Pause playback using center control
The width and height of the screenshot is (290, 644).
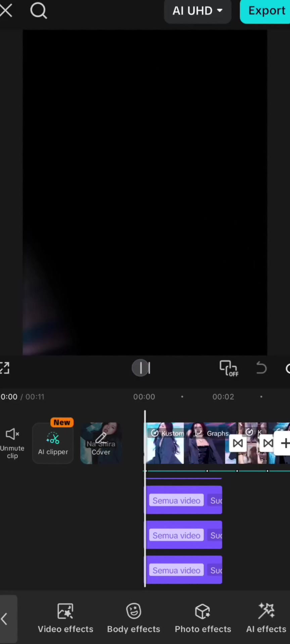tap(141, 368)
